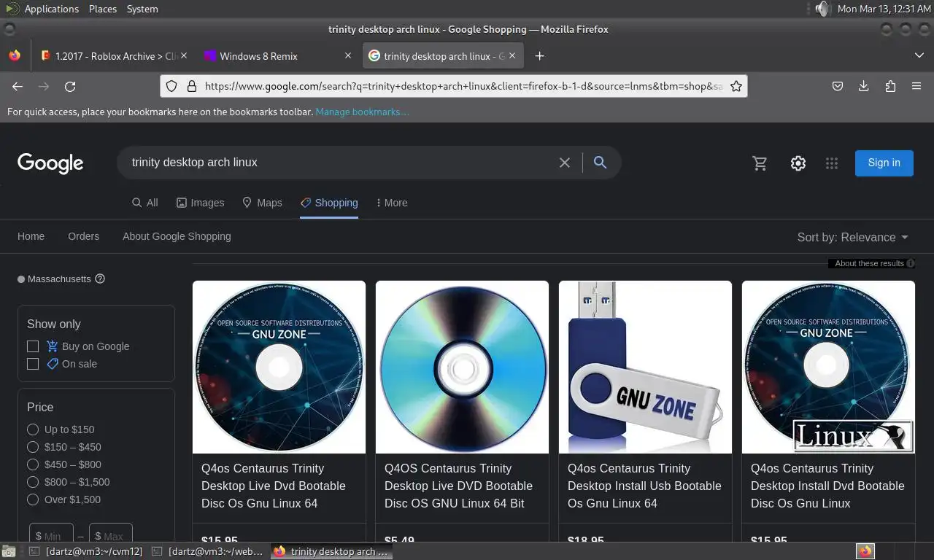Select the $800 – $1,500 price range

33,482
